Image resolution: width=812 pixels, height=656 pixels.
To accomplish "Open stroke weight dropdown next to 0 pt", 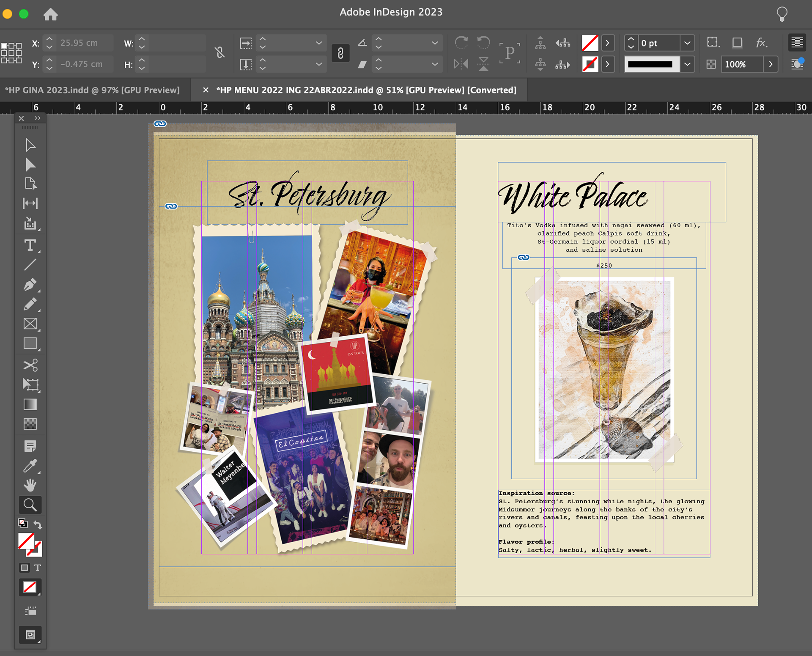I will tap(687, 43).
